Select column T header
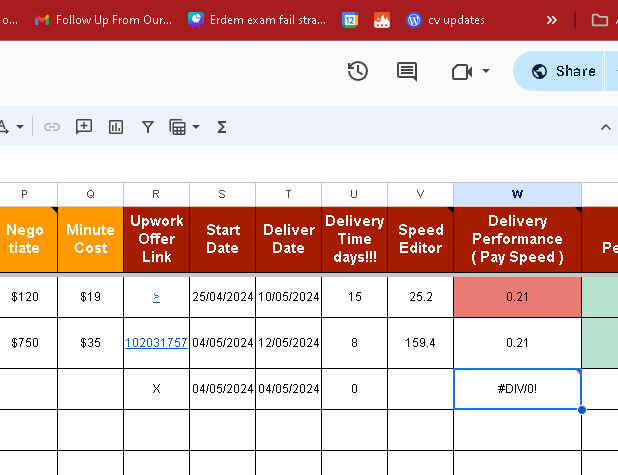The width and height of the screenshot is (618, 475). click(289, 194)
